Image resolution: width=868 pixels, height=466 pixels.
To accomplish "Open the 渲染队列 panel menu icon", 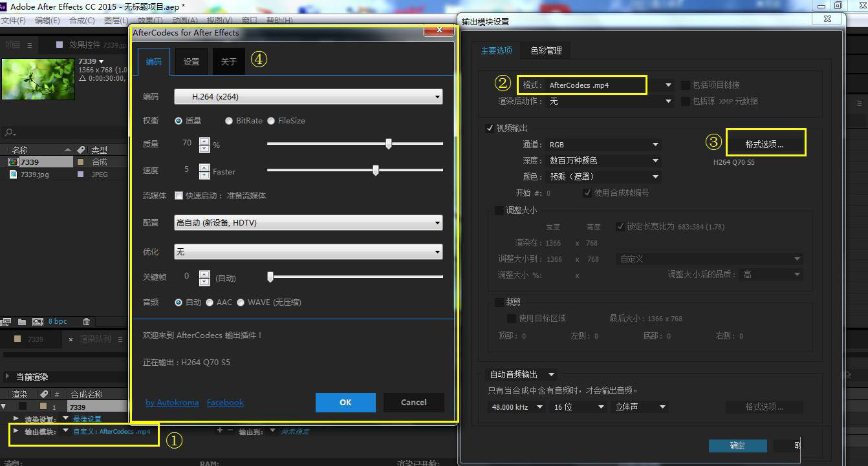I will [120, 339].
